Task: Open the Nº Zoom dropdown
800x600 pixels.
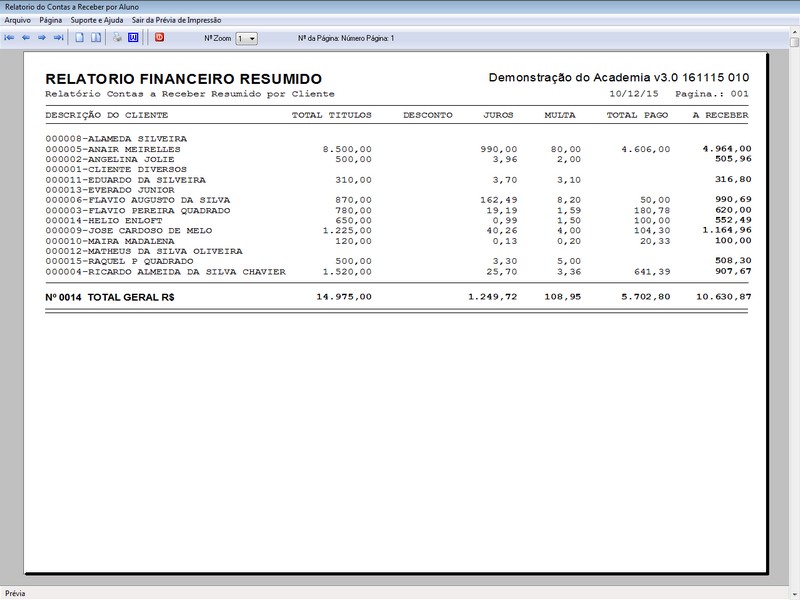Action: 246,38
